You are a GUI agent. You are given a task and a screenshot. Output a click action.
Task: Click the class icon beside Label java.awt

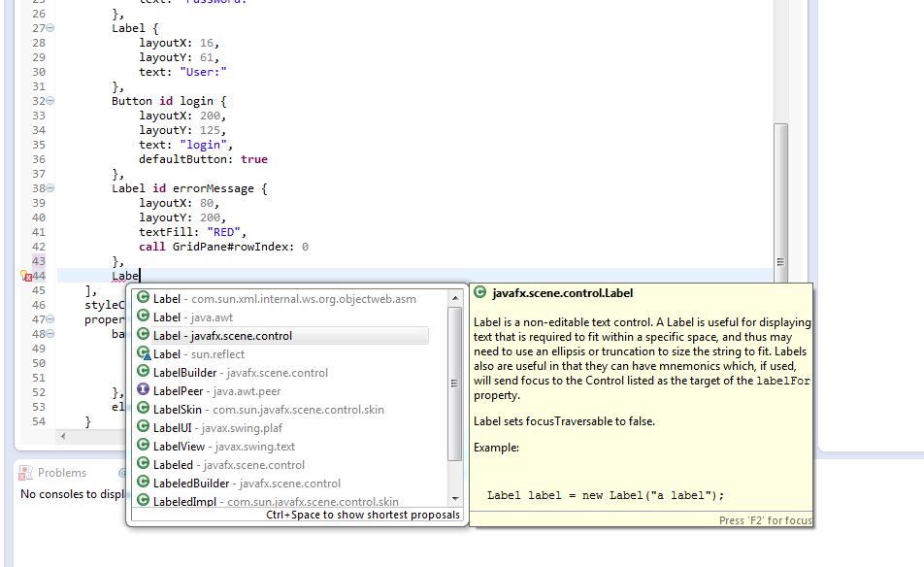[143, 316]
